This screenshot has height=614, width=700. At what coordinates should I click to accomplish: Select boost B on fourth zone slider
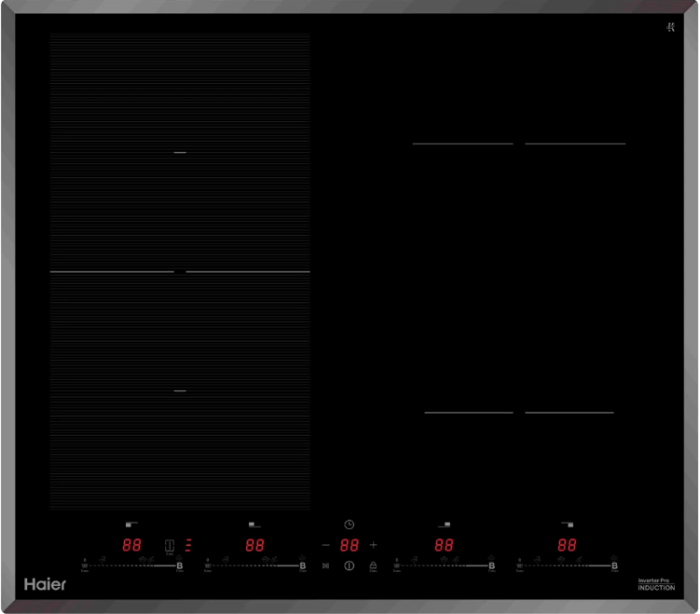coord(614,566)
